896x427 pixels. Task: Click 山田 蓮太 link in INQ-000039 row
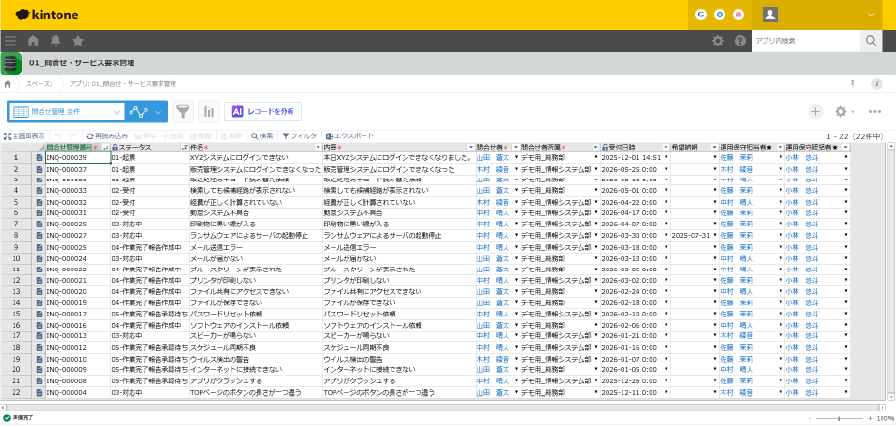pos(493,157)
